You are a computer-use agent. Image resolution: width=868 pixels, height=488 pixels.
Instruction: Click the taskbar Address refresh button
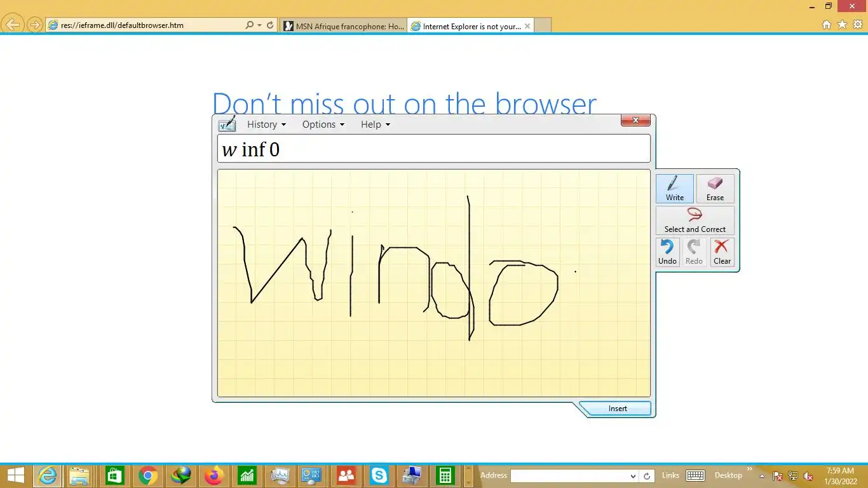[x=647, y=476]
